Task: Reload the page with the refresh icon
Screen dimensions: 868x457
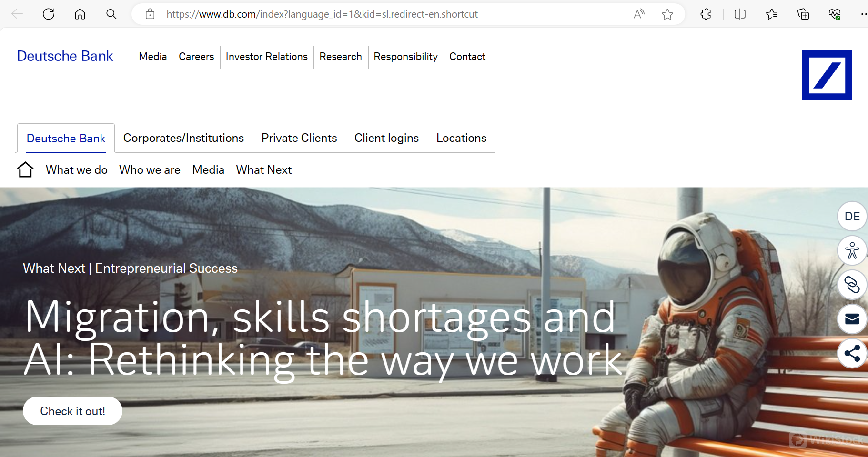Action: [49, 14]
